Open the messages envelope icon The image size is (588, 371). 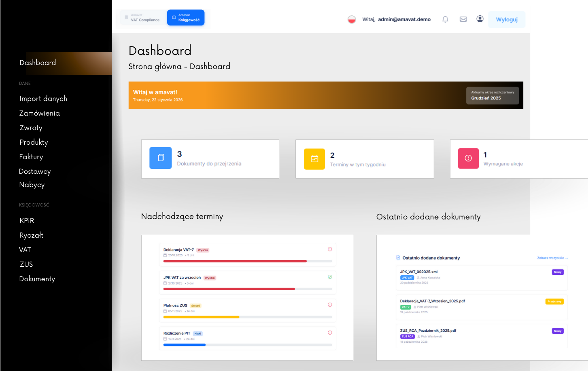463,19
